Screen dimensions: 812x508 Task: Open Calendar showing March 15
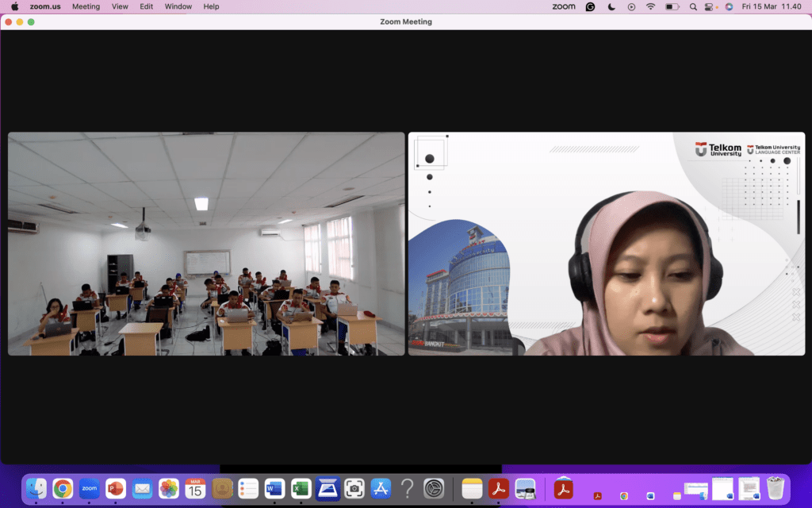pyautogui.click(x=195, y=489)
